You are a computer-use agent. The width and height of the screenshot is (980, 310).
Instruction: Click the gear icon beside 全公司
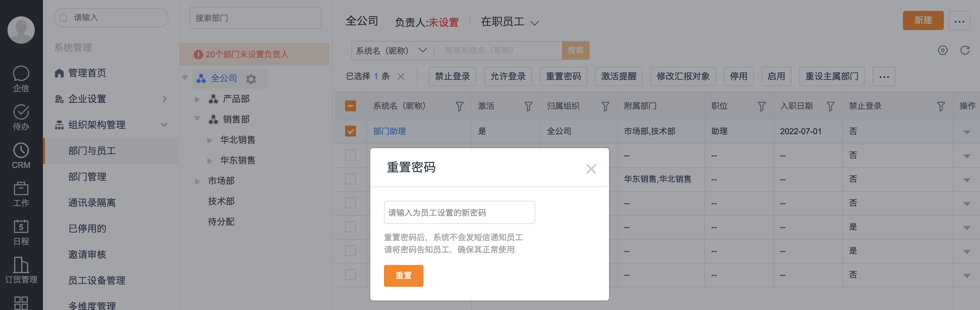[251, 79]
